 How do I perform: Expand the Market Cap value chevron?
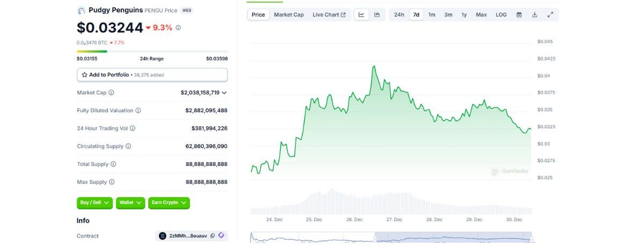(x=224, y=92)
